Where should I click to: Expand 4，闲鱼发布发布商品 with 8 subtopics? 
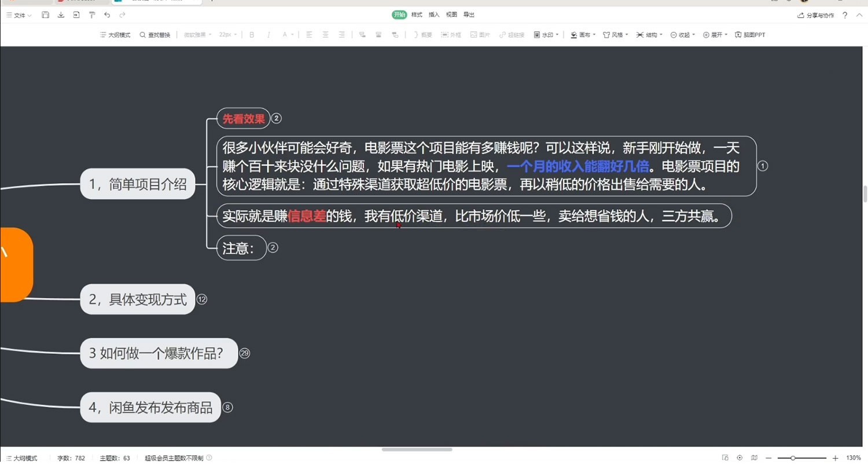[x=228, y=407]
